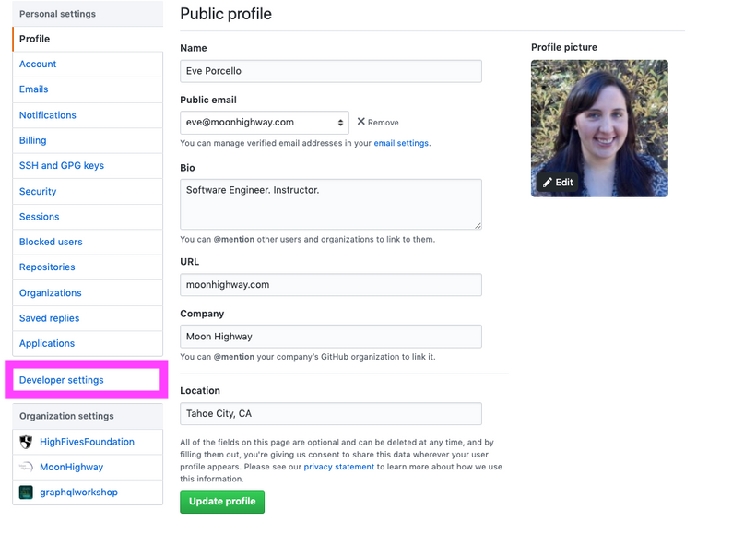Open the privacy statement link
The height and width of the screenshot is (546, 756).
338,467
